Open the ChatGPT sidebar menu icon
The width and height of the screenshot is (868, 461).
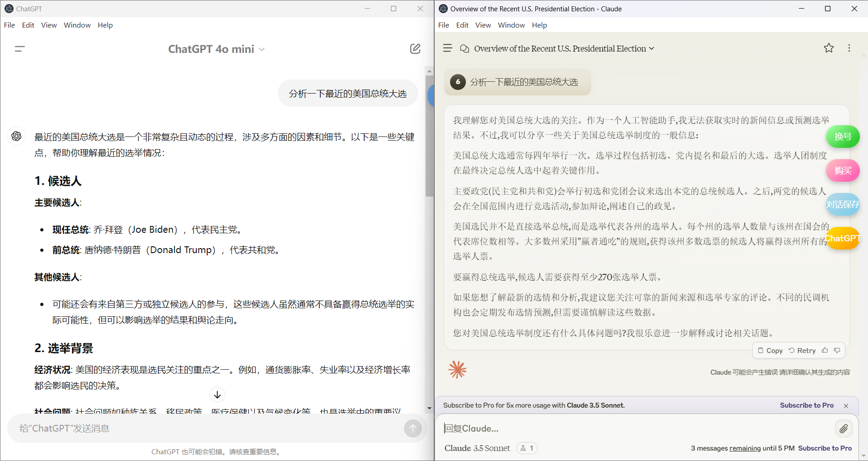(19, 49)
